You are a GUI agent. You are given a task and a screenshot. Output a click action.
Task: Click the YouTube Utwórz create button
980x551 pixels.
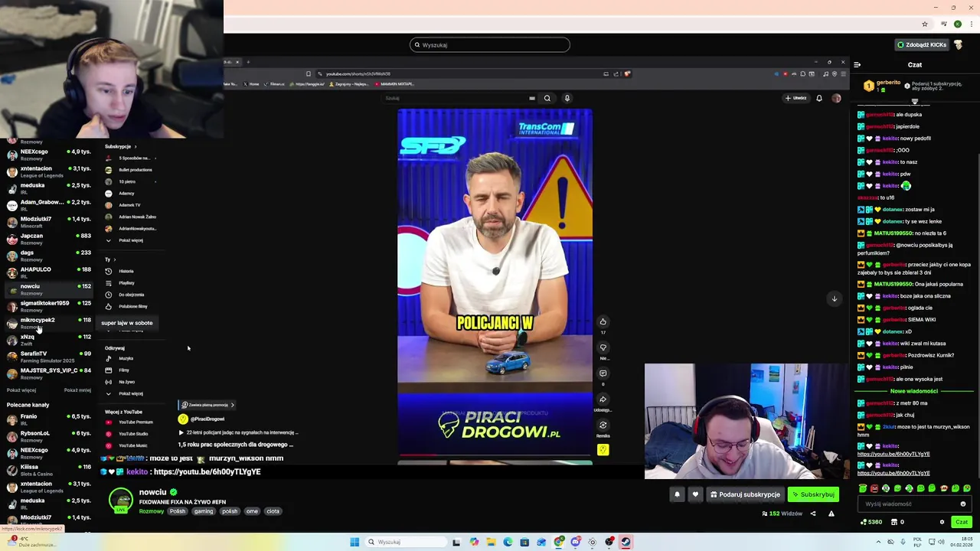[796, 98]
